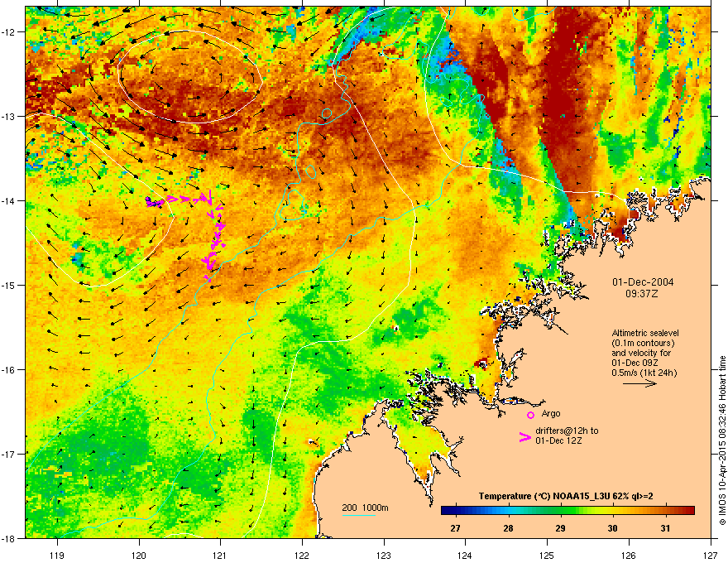Click the '0.5m/s (1kt 24h)' scale text
The height and width of the screenshot is (563, 728).
tap(644, 373)
